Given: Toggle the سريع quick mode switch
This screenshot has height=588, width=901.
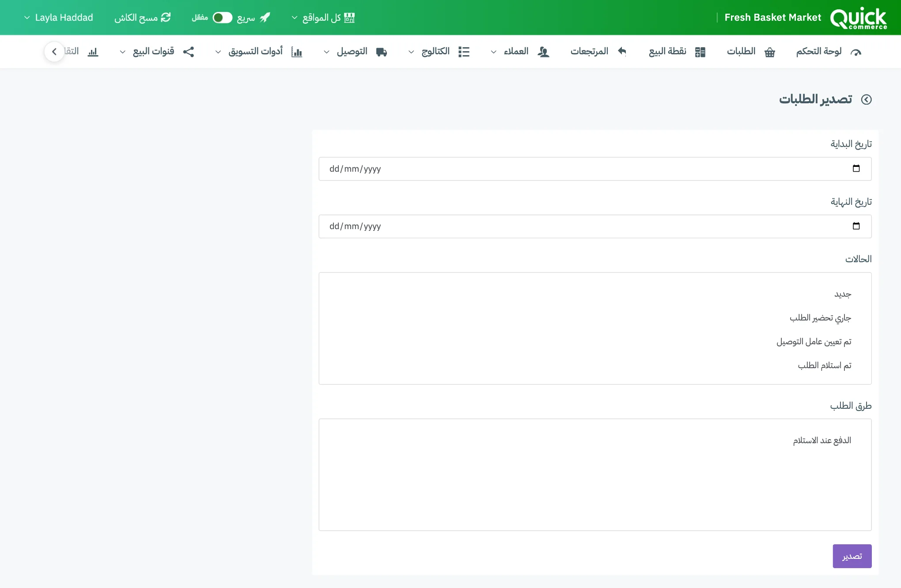Looking at the screenshot, I should (x=223, y=18).
